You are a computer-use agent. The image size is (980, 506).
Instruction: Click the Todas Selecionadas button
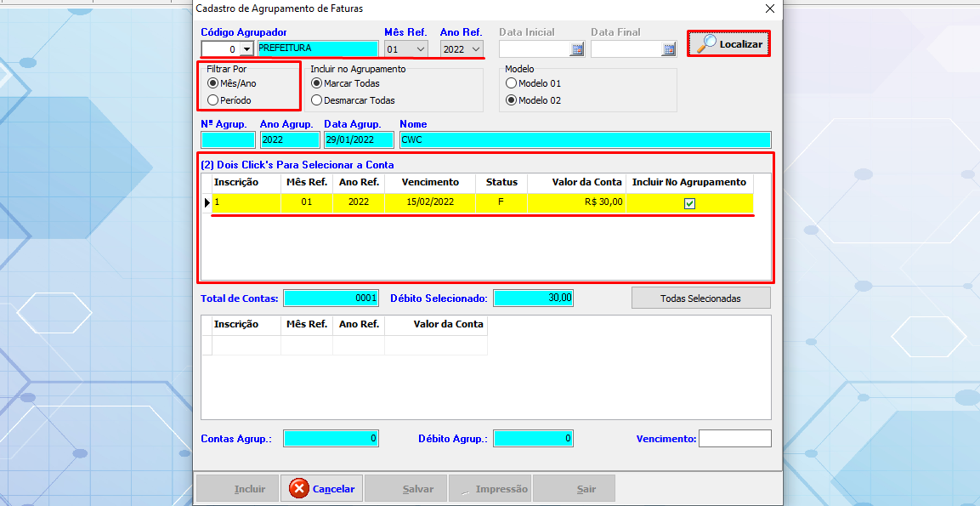(x=700, y=298)
